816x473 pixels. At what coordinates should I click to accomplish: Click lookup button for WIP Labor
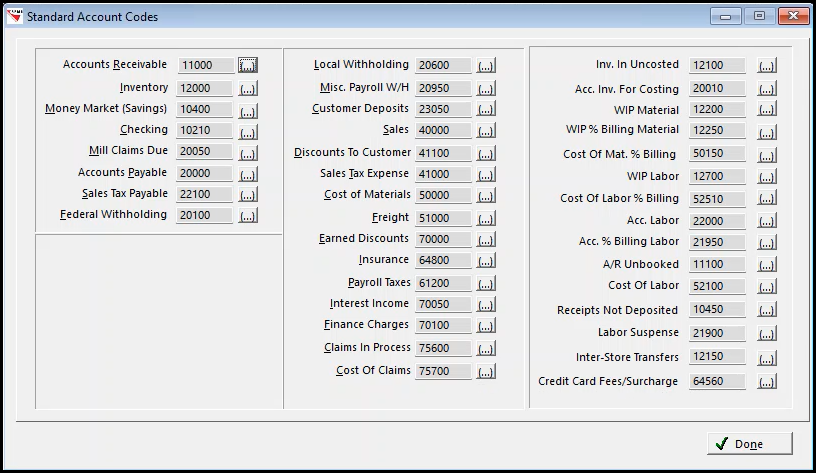click(767, 177)
